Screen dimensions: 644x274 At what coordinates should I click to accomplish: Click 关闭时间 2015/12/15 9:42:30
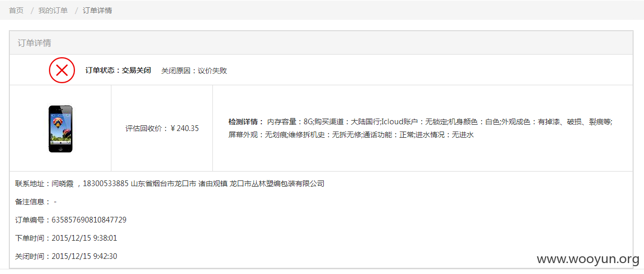(x=66, y=256)
